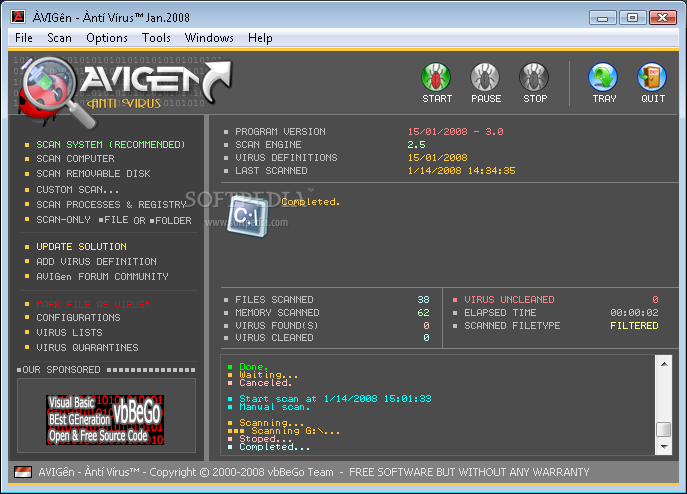Click the 'Manual scan.' log entry
Screen dimensions: 687x494
click(275, 407)
